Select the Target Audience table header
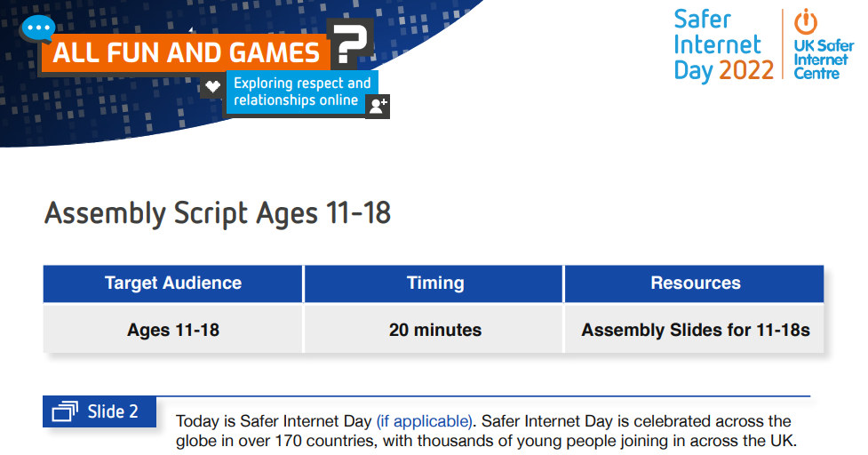 172,283
